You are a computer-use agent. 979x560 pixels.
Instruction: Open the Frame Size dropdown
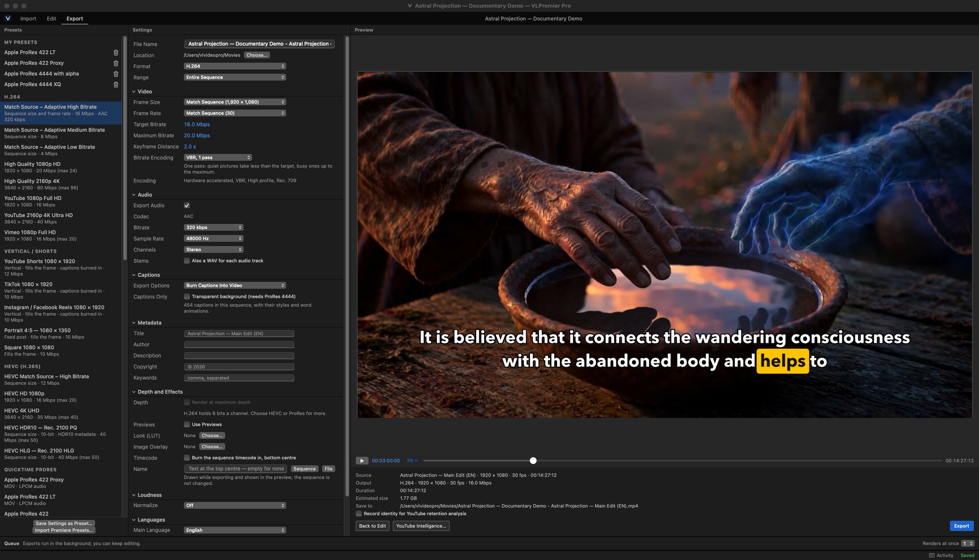235,102
